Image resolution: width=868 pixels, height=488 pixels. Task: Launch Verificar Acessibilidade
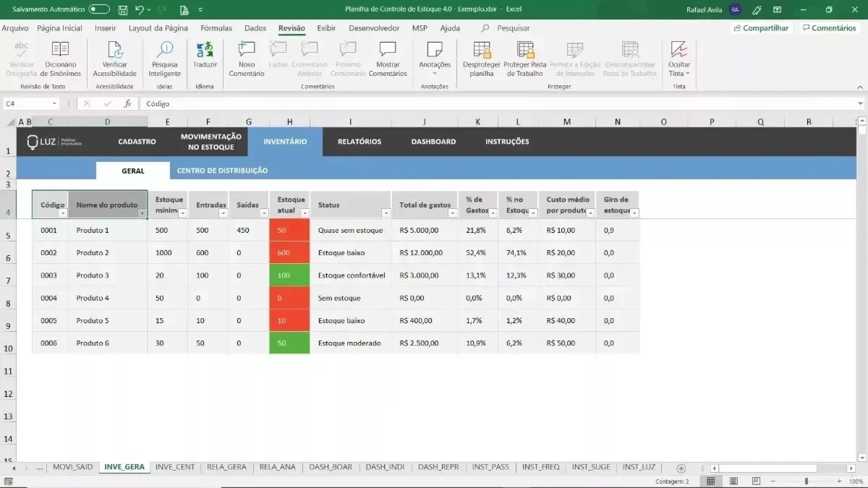point(114,59)
